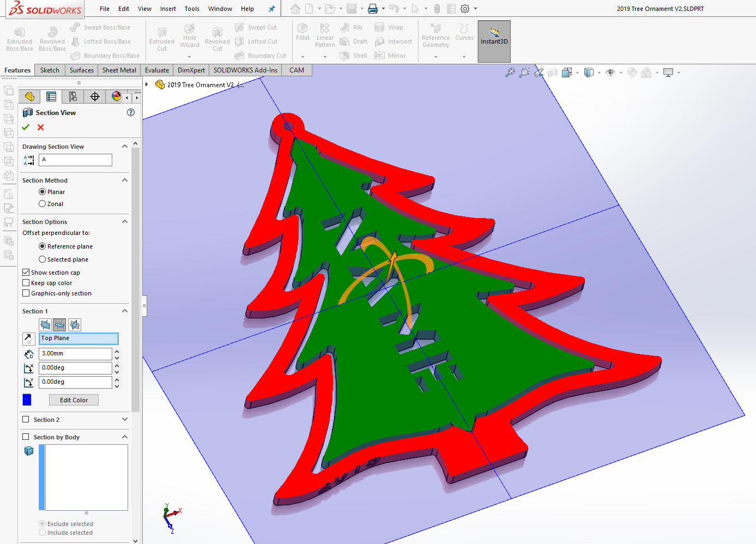Viewport: 756px width, 544px height.
Task: Open the Section View help icon
Action: [131, 112]
